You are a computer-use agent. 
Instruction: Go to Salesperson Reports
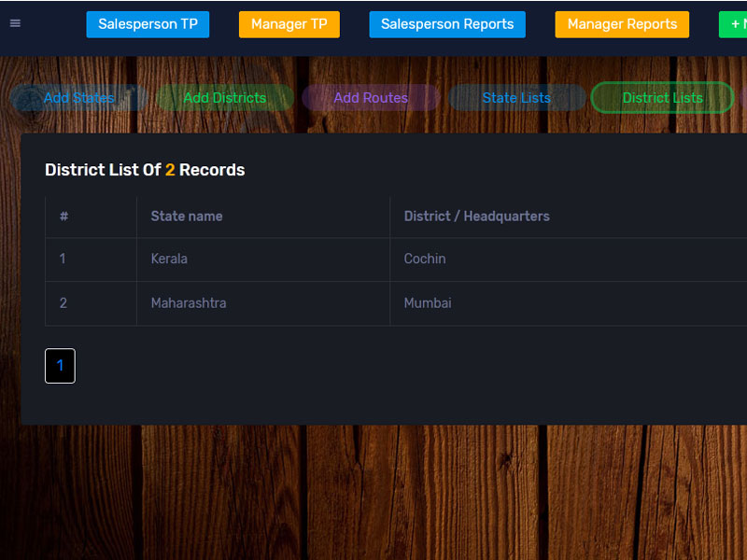(x=447, y=24)
